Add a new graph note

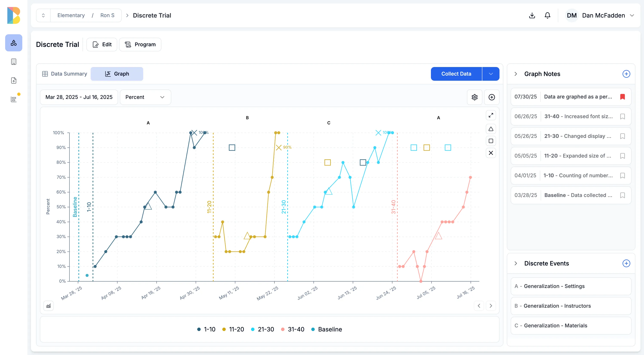point(626,74)
